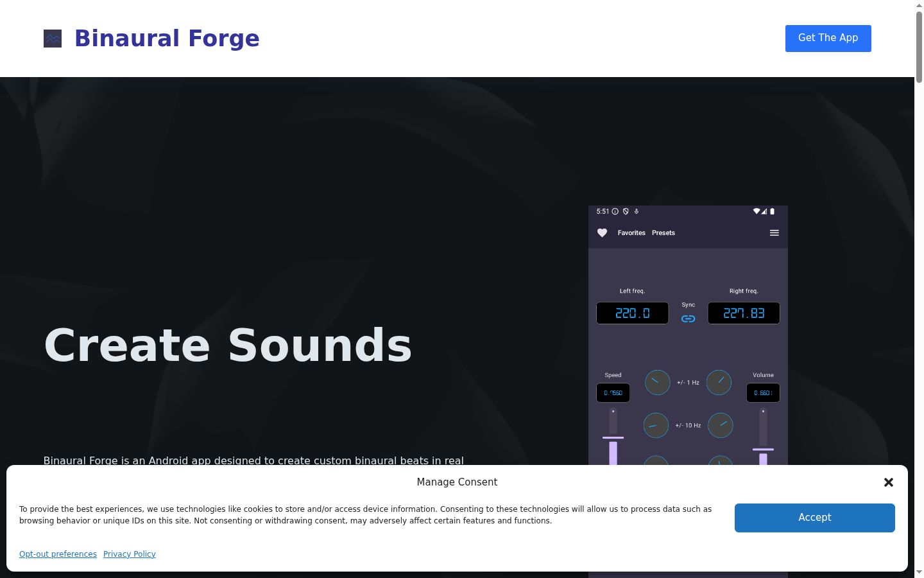Accept the cookie consent

pos(815,518)
